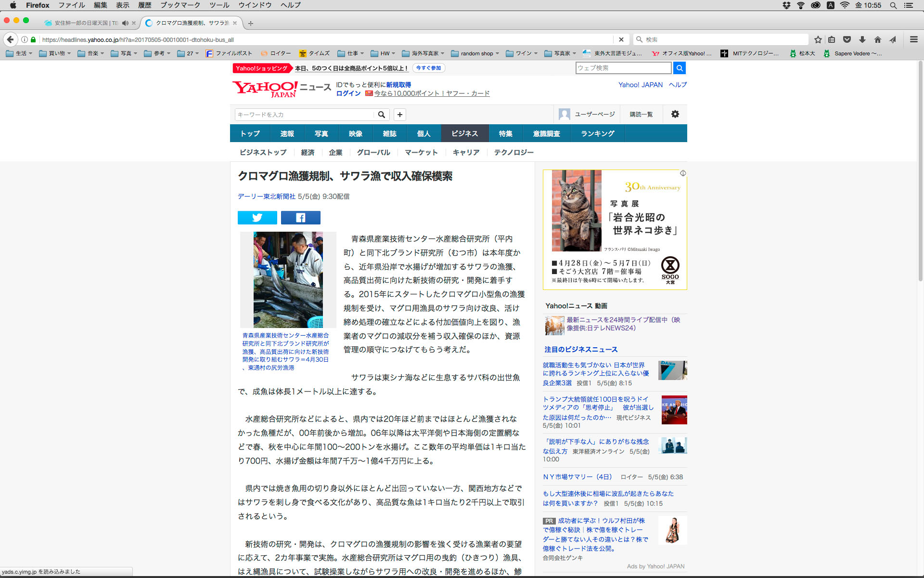This screenshot has width=924, height=578.
Task: Bookmark this page with the star icon
Action: 818,39
